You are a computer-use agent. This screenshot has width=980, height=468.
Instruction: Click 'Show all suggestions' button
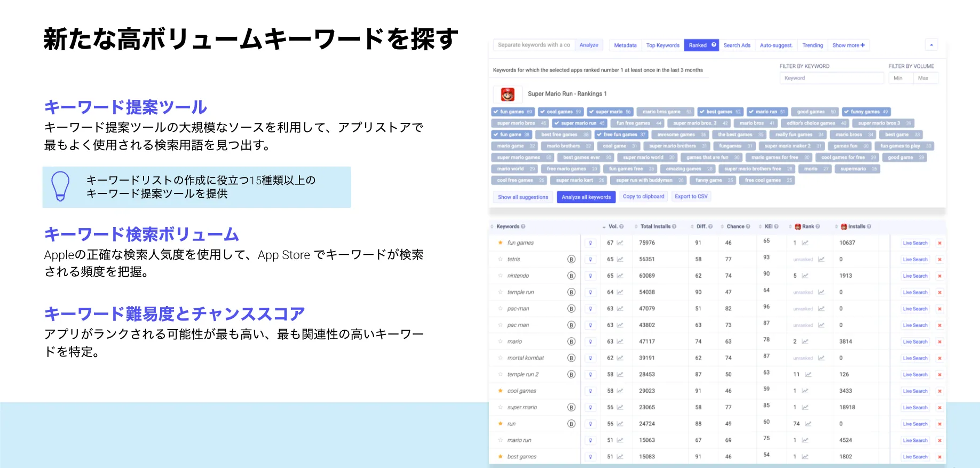click(523, 197)
